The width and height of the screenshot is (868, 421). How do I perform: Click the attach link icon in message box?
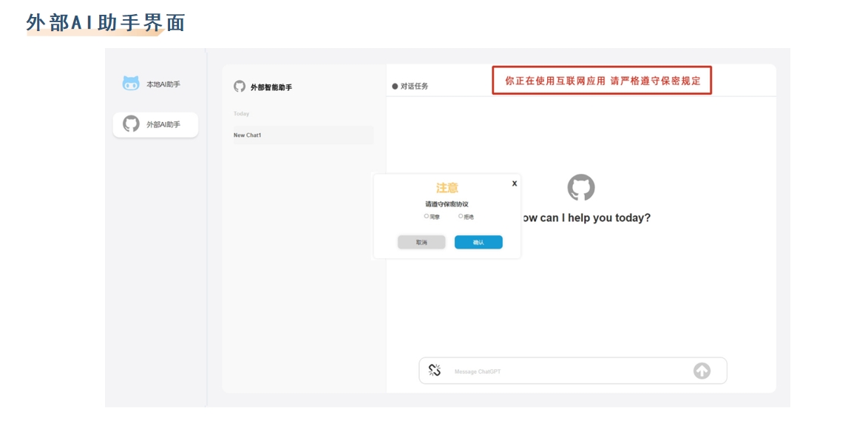coord(435,371)
